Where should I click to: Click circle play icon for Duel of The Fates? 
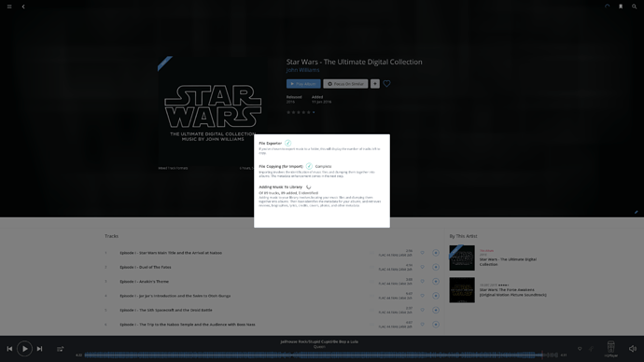point(436,267)
